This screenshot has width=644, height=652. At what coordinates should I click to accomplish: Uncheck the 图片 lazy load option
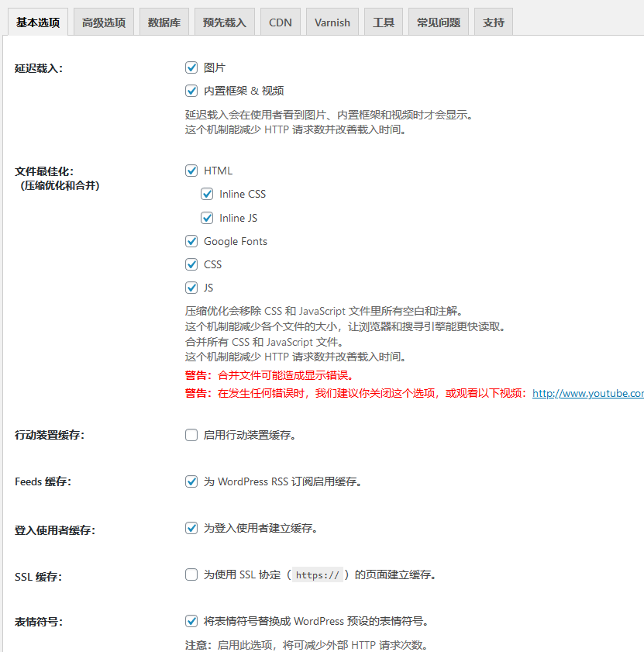tap(191, 67)
